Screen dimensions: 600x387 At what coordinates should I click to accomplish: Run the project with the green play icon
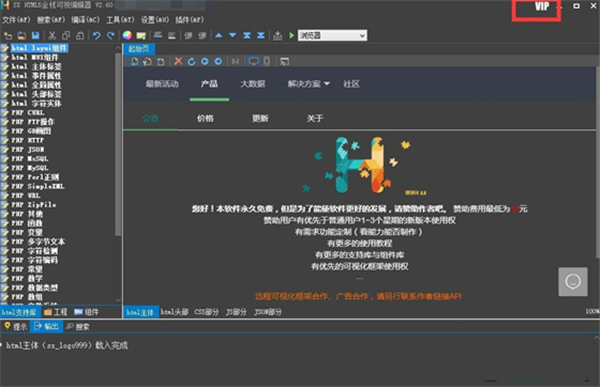[x=292, y=36]
